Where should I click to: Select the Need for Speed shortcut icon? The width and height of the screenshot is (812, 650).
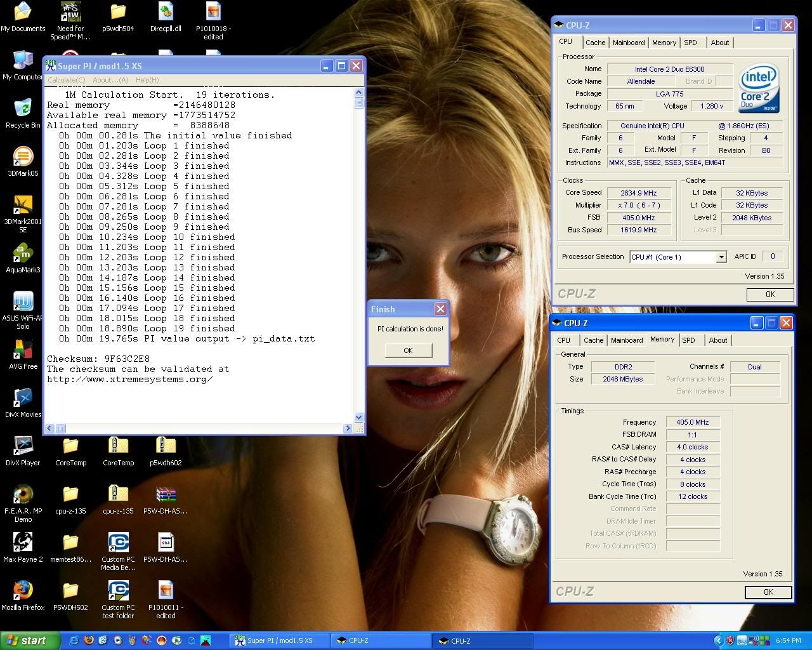(x=70, y=20)
